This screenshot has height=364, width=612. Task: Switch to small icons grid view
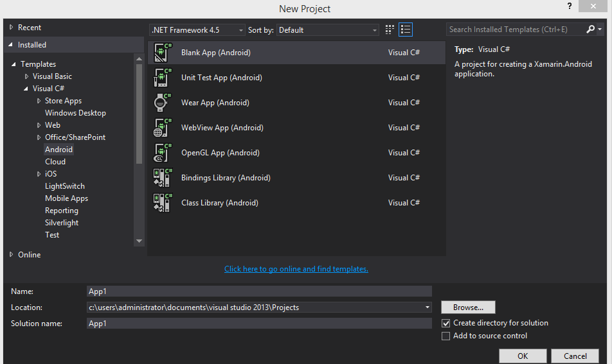point(390,30)
